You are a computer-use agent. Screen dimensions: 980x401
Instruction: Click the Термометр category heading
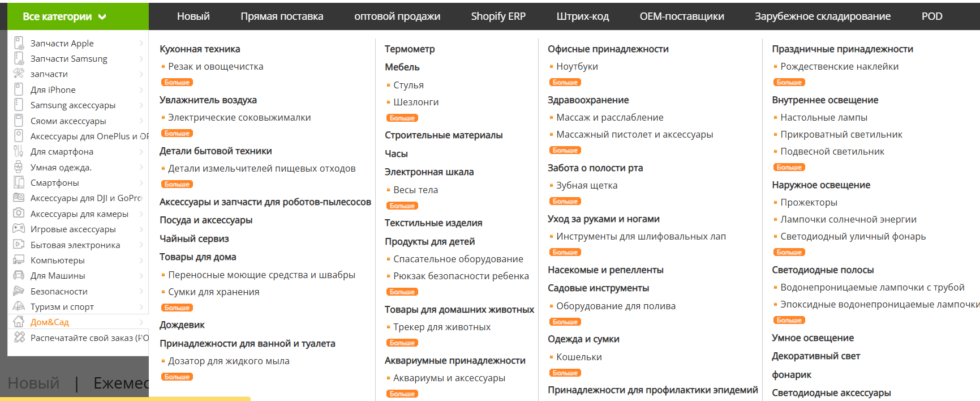(410, 49)
